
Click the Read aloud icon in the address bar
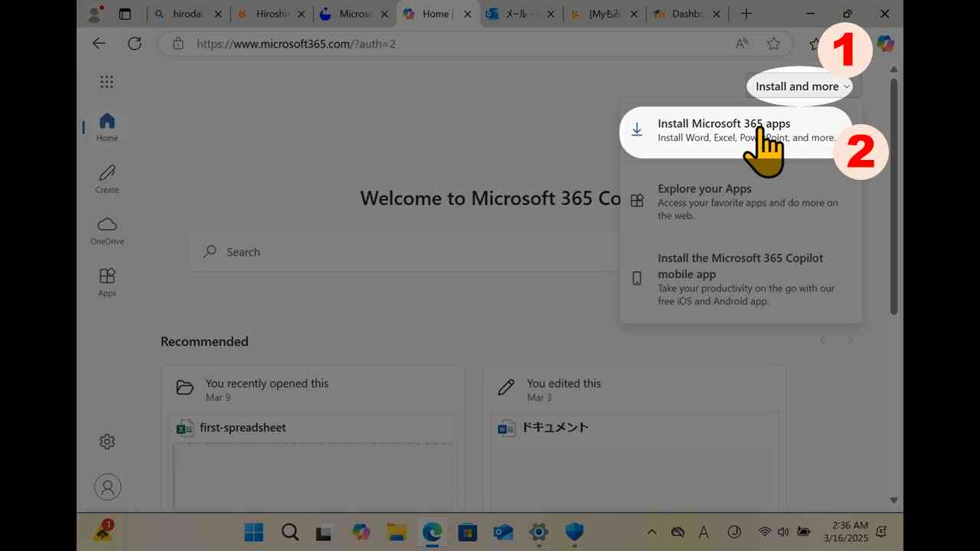(x=742, y=44)
